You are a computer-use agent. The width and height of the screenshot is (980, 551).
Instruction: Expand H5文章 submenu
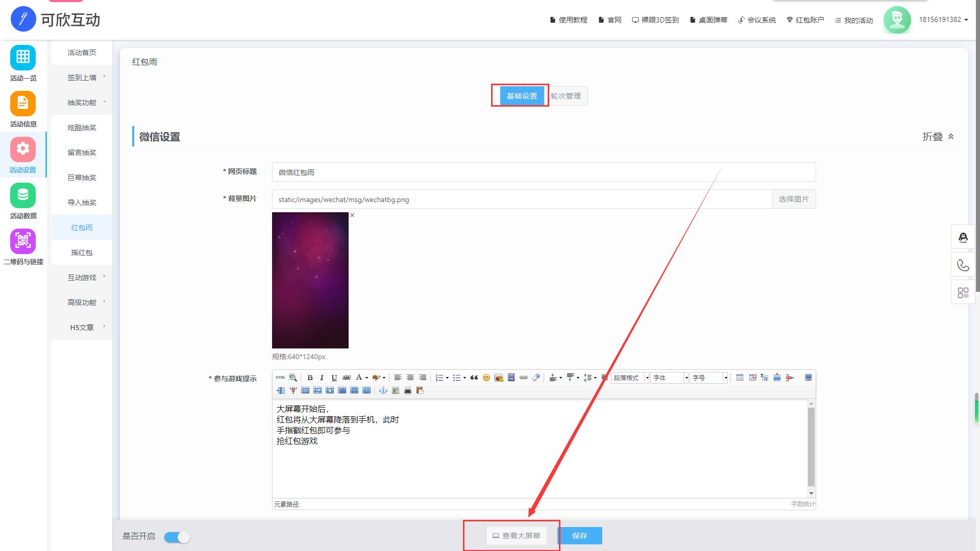coord(82,328)
